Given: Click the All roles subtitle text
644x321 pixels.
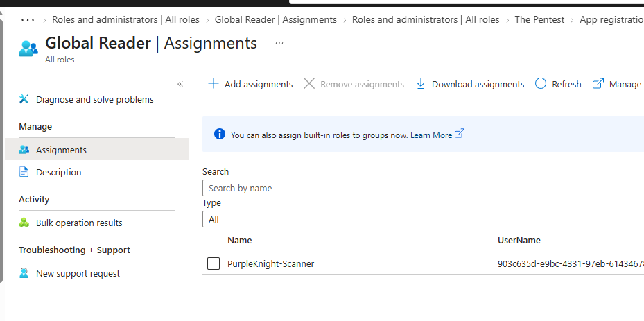Looking at the screenshot, I should click(60, 60).
